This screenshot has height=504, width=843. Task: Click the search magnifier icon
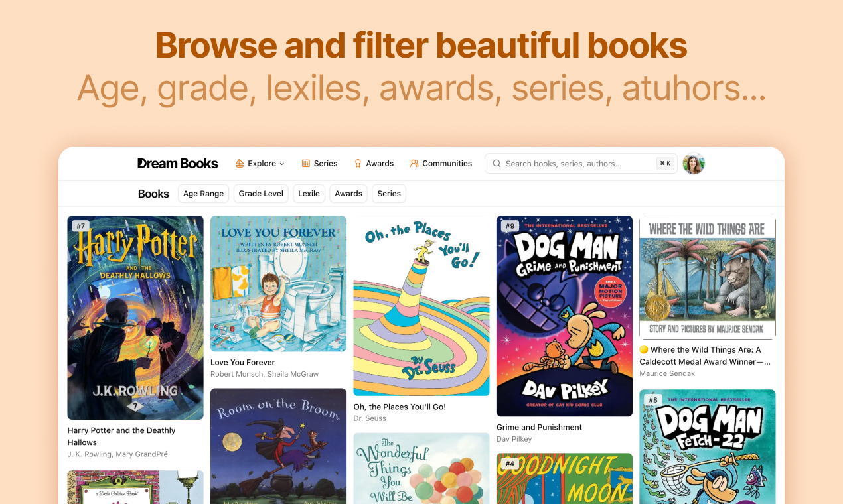pos(497,164)
